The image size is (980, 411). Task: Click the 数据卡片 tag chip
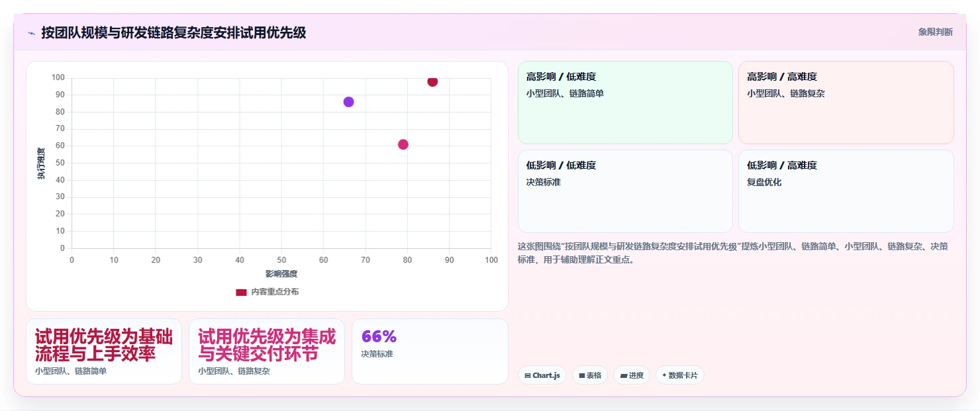pos(680,375)
